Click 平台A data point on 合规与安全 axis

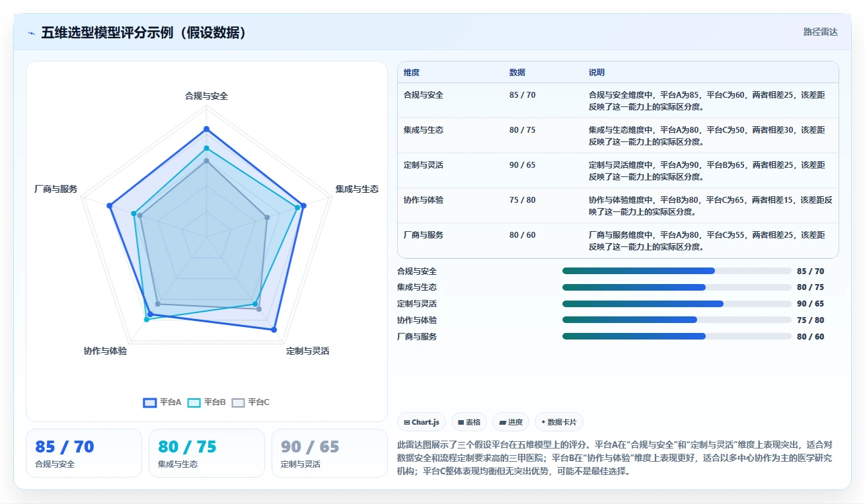pyautogui.click(x=206, y=129)
